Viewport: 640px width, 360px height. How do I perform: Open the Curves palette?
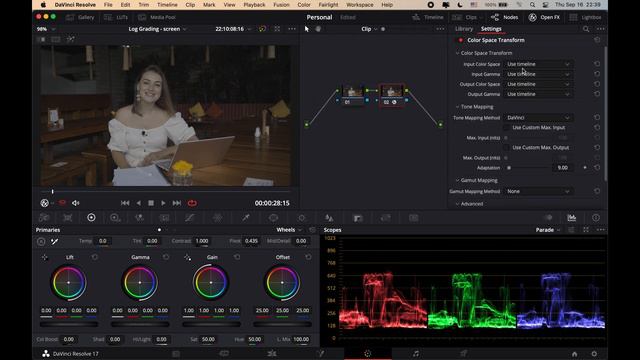pyautogui.click(x=189, y=218)
